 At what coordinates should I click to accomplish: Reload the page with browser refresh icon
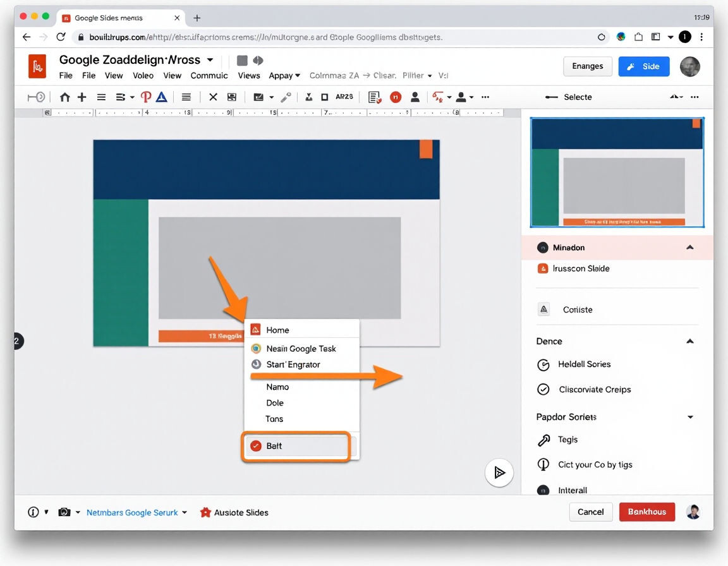click(x=61, y=37)
